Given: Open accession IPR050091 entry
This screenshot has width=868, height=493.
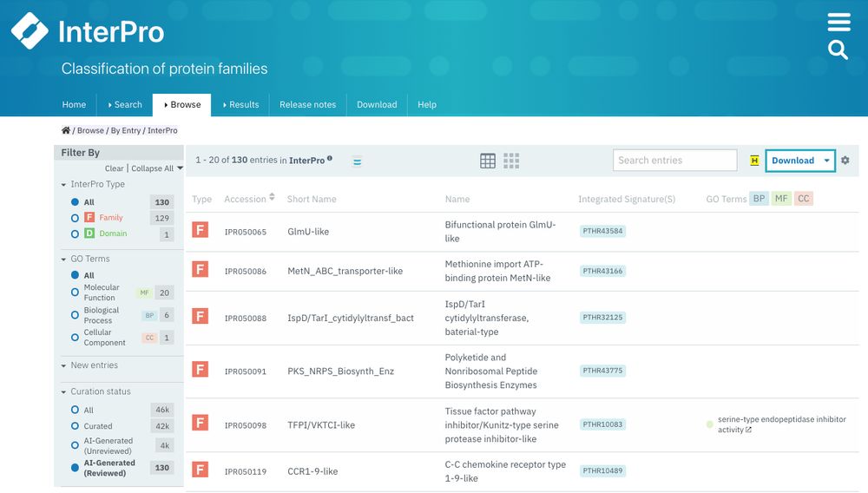Looking at the screenshot, I should (246, 371).
